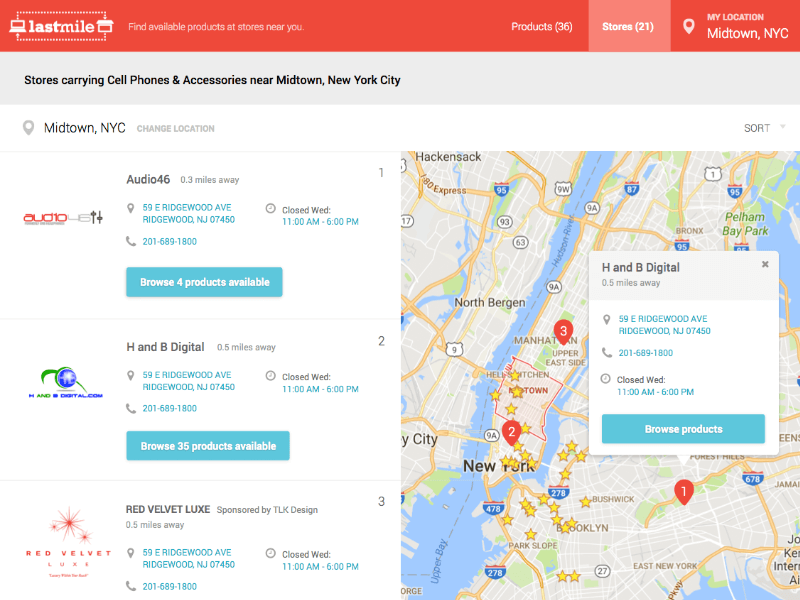Click Browse 35 products available button

pyautogui.click(x=208, y=446)
